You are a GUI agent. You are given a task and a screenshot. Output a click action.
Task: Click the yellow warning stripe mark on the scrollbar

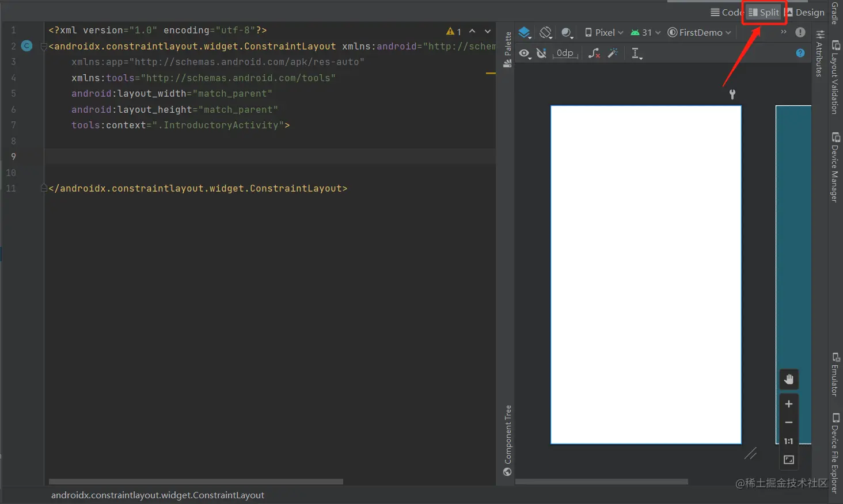491,74
